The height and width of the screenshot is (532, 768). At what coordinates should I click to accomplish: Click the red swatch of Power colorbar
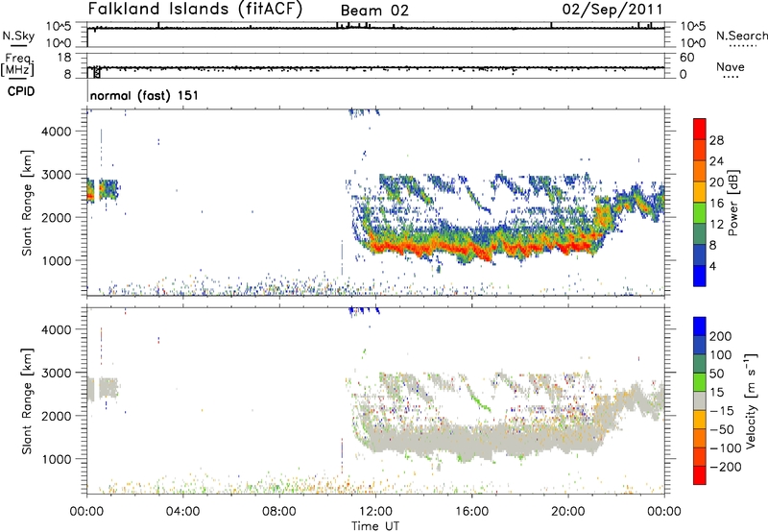[700, 130]
